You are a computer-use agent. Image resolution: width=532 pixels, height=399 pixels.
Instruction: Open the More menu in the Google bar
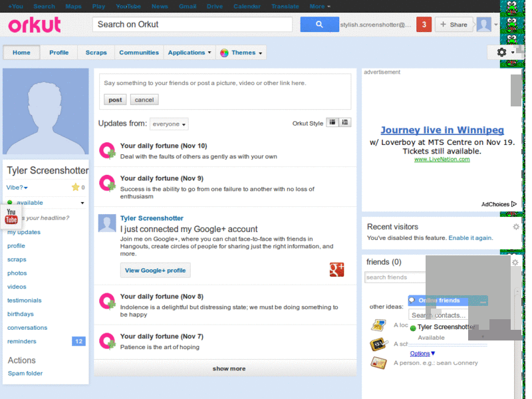(x=320, y=6)
